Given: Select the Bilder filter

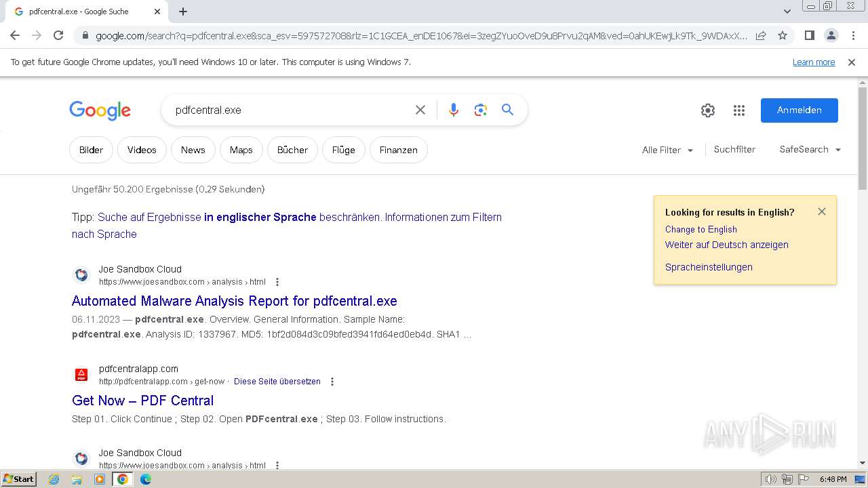Looking at the screenshot, I should (91, 150).
